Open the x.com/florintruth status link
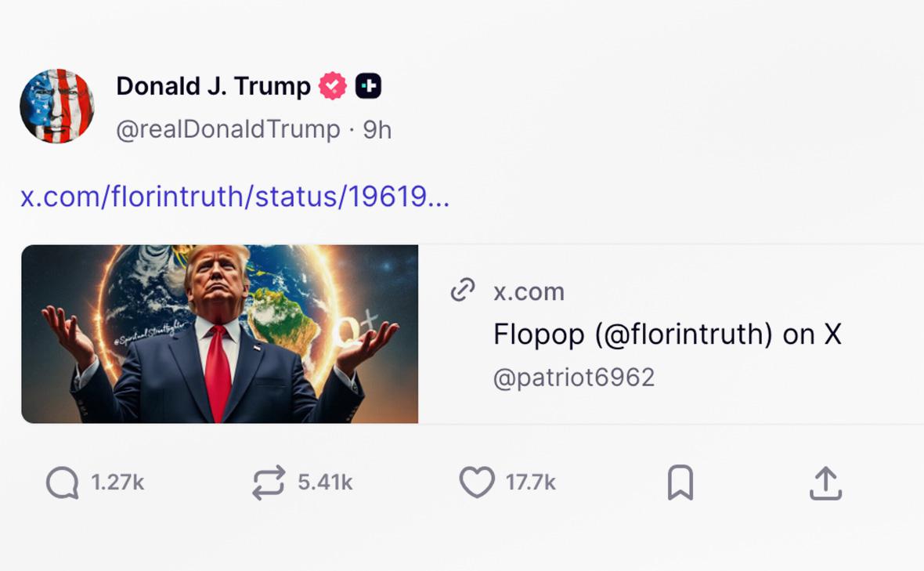Viewport: 924px width, 571px height. click(233, 197)
